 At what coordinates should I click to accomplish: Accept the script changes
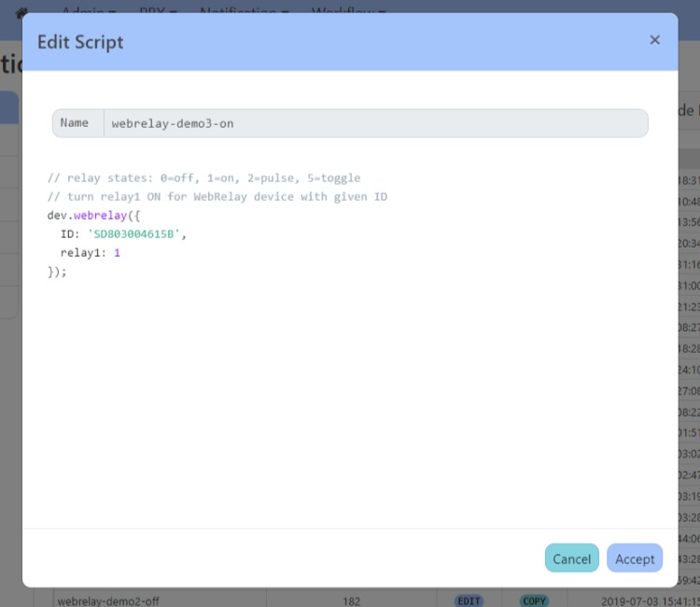coord(635,558)
